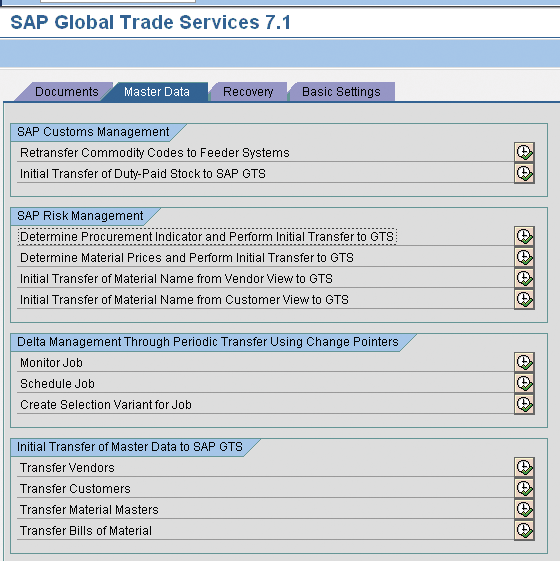560x561 pixels.
Task: Execute Material Name from Vendor View transfer icon
Action: [524, 278]
